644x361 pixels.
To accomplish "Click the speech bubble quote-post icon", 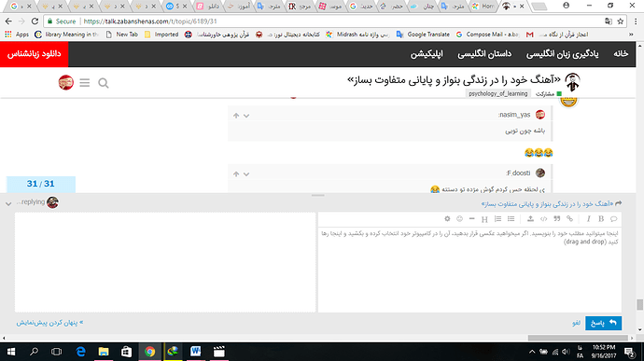I will pos(613,219).
